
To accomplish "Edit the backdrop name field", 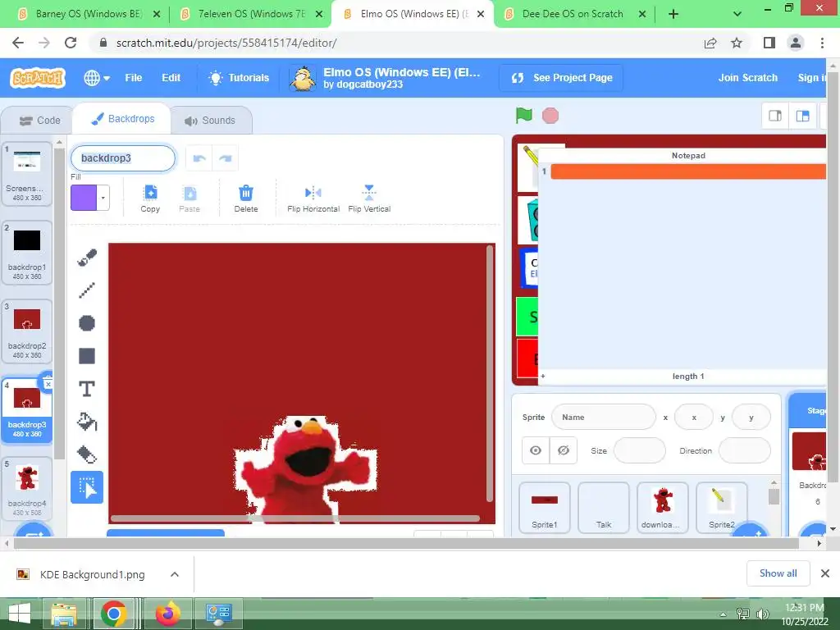I will [123, 158].
